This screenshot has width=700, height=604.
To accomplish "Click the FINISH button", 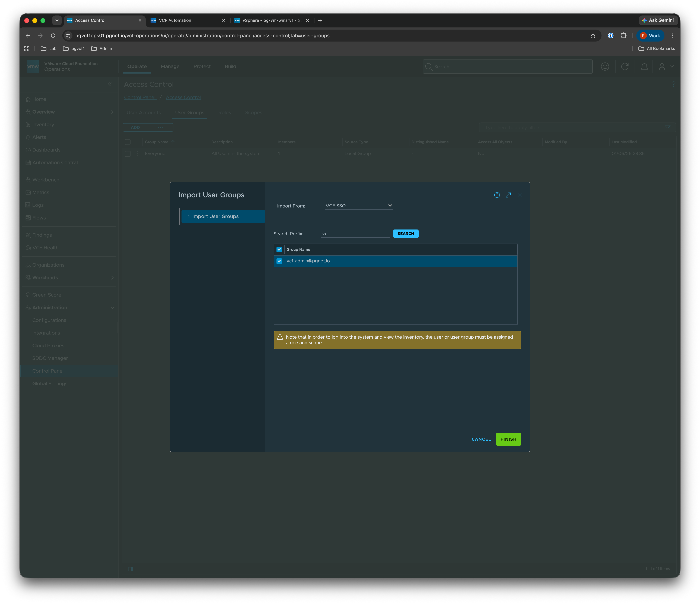I will click(508, 439).
